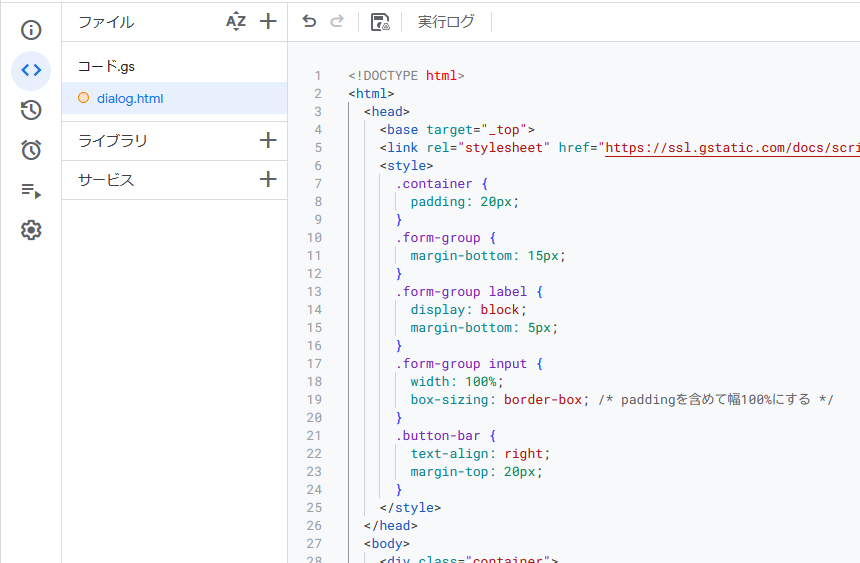Switch to the Editor code icon
The image size is (860, 563).
(x=31, y=70)
